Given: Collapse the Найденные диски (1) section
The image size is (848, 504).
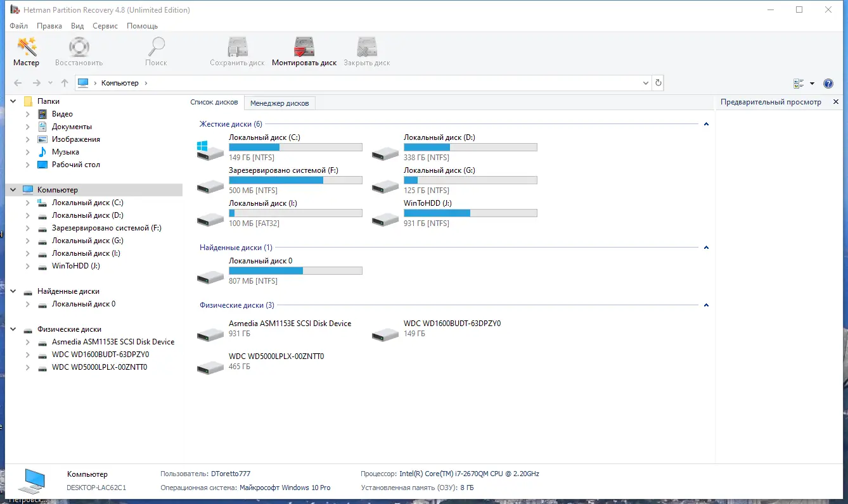Looking at the screenshot, I should click(706, 248).
